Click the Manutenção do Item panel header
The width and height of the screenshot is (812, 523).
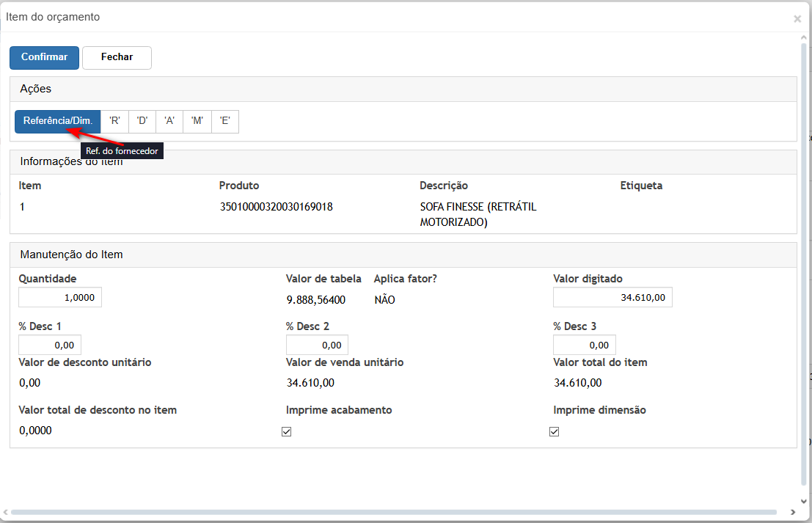click(x=403, y=255)
